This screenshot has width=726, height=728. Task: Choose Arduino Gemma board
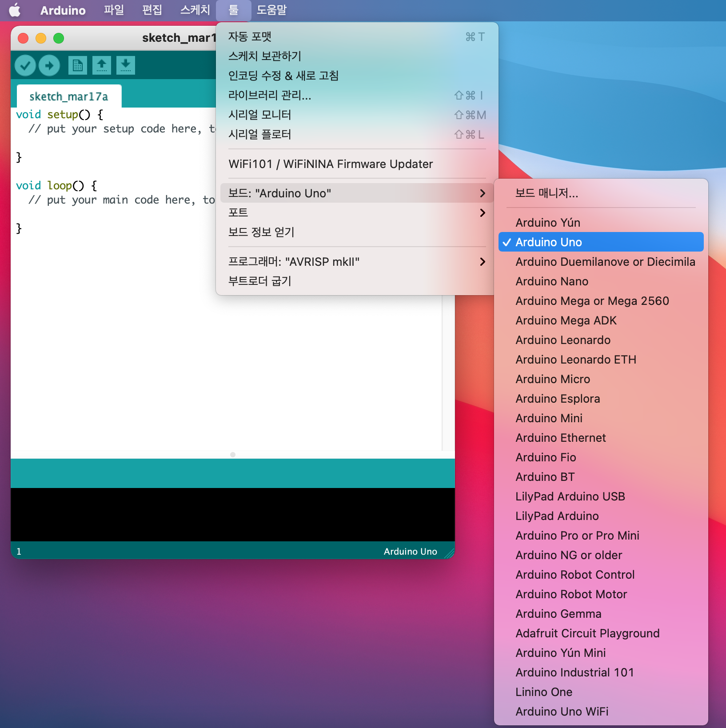tap(601, 613)
